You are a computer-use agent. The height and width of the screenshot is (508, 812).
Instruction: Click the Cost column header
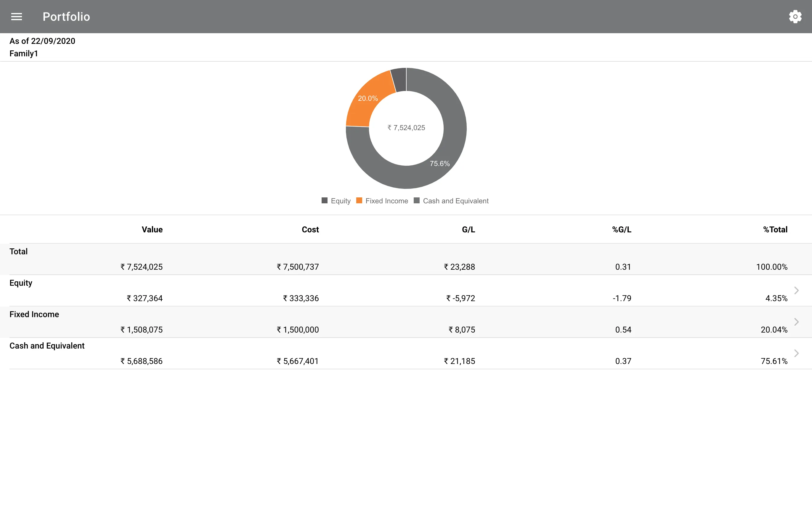(x=310, y=229)
